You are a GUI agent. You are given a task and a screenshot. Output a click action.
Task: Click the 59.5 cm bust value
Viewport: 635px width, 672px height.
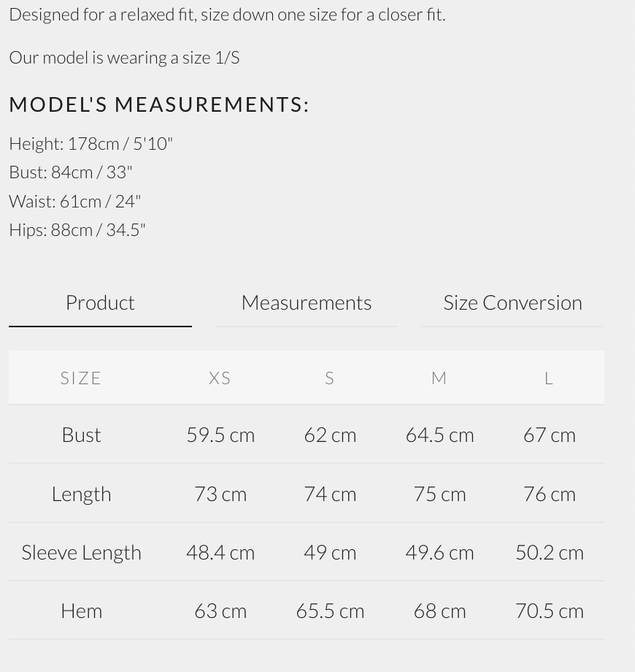[x=220, y=435]
